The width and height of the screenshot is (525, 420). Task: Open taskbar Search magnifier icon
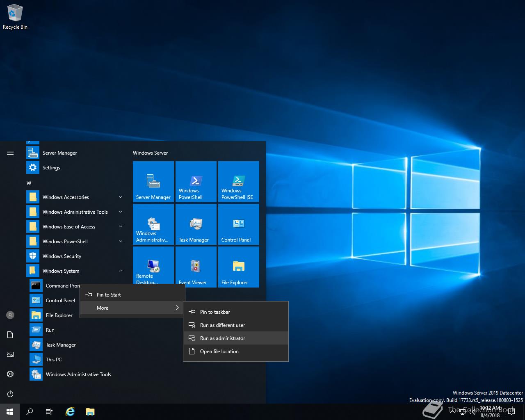(30, 412)
